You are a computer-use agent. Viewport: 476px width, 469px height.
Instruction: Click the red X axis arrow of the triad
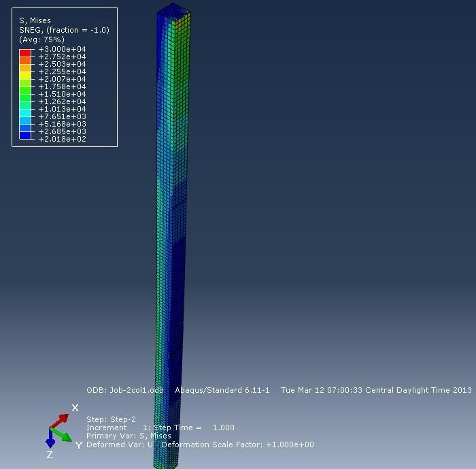click(x=61, y=419)
